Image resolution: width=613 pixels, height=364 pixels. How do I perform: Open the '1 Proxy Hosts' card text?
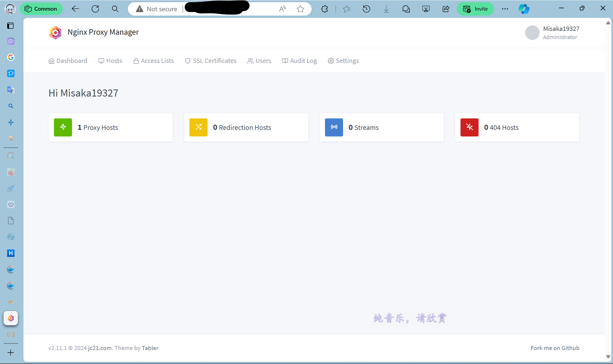[x=98, y=127]
